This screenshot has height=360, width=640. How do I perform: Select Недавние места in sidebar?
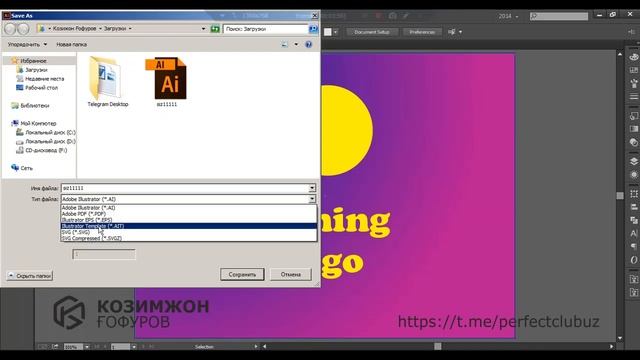pyautogui.click(x=44, y=79)
